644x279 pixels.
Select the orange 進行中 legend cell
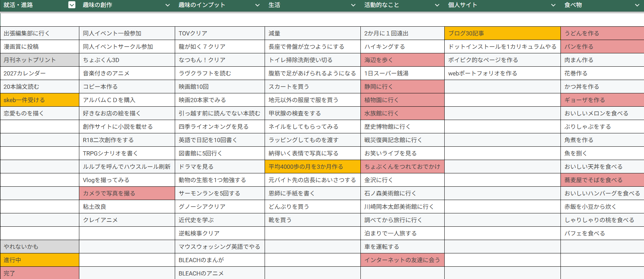(x=40, y=260)
